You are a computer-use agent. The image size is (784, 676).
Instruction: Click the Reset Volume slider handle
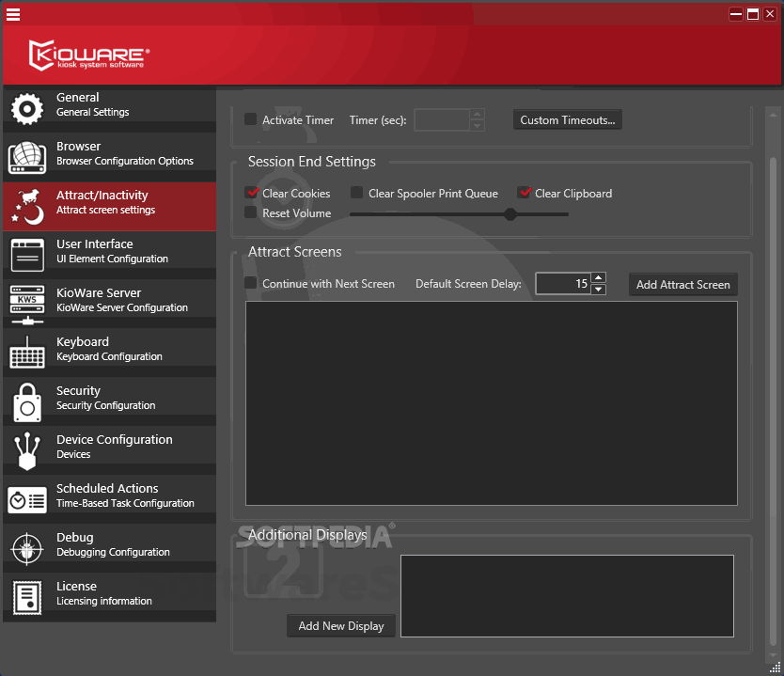click(x=510, y=213)
